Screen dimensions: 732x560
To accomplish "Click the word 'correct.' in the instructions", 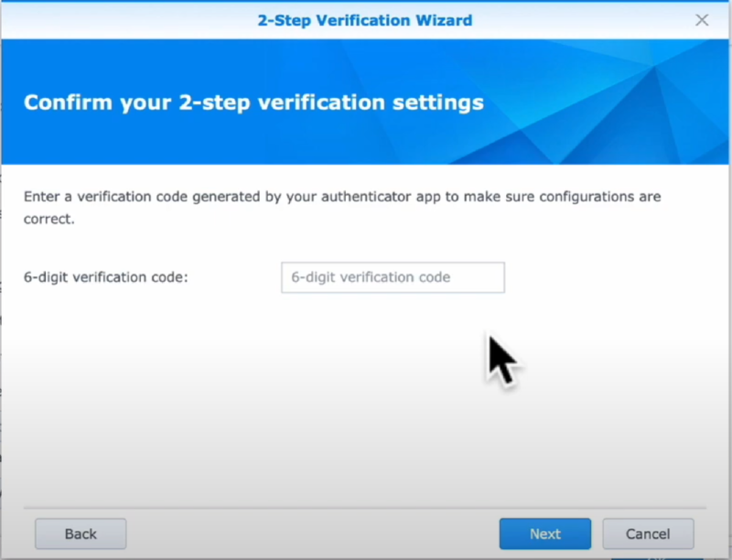I will [49, 220].
